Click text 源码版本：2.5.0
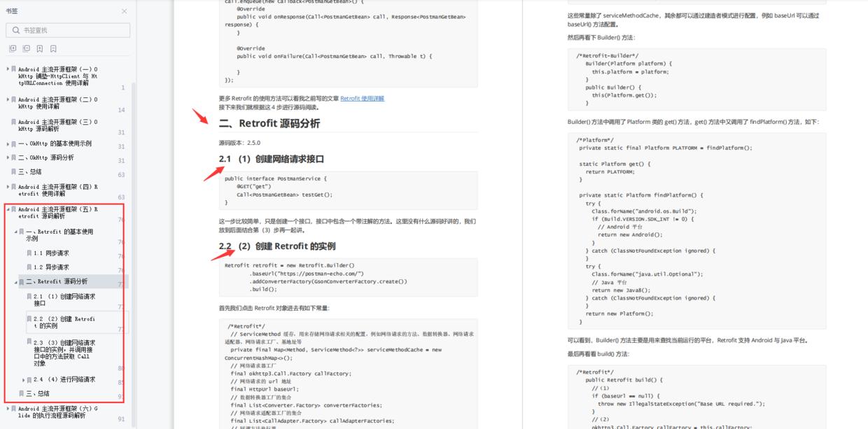Screen dimensions: 868x429 239,143
